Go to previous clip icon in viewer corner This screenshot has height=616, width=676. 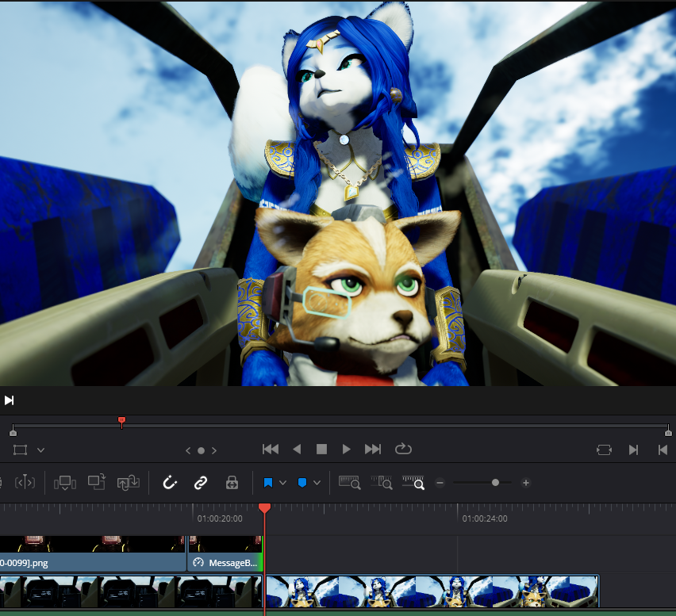pos(663,450)
